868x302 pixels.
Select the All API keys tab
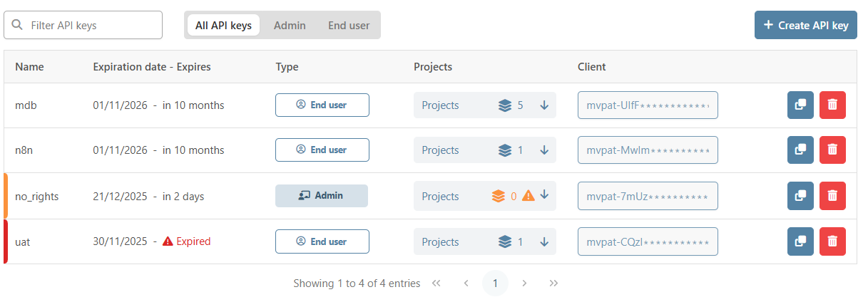[x=223, y=25]
